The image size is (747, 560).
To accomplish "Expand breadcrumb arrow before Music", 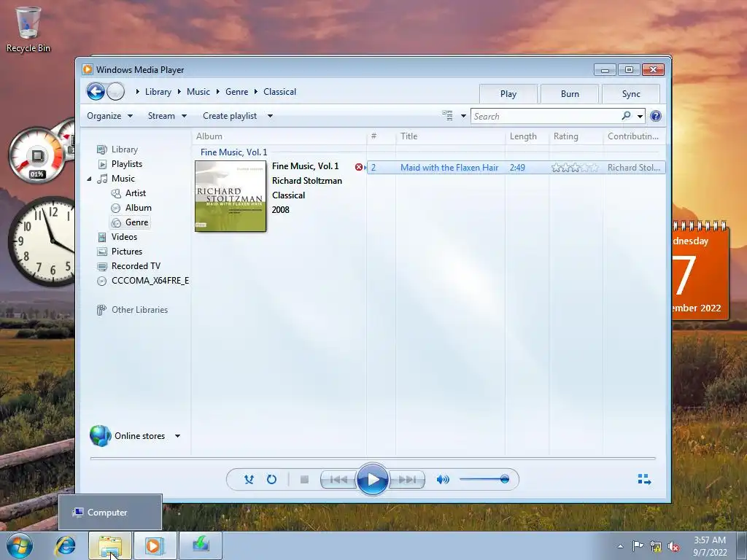I will tap(179, 92).
